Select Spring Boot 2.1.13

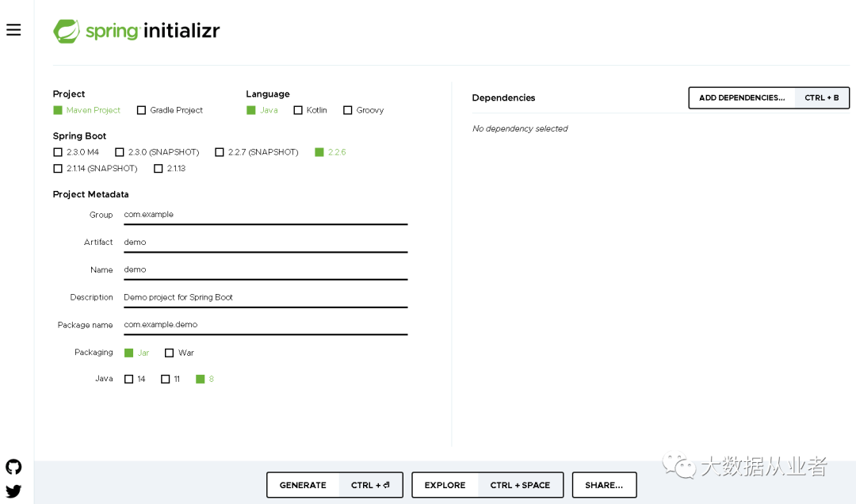pos(170,169)
